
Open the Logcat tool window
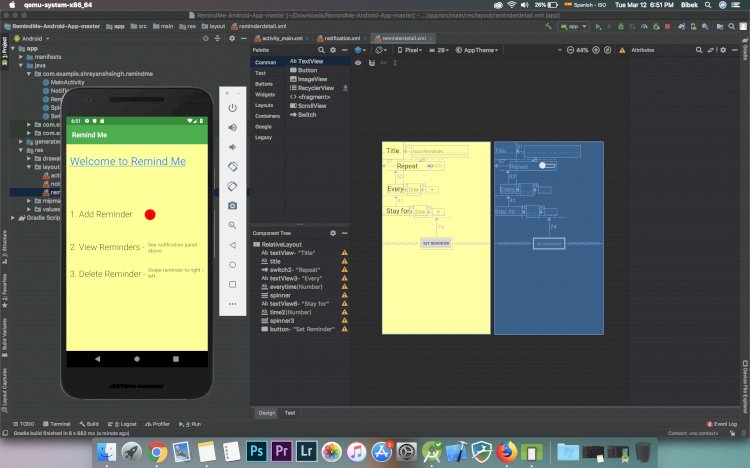pos(122,424)
